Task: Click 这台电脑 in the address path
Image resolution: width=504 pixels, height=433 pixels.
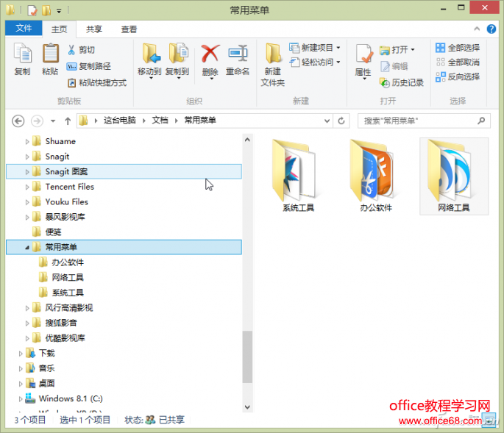Action: coord(120,121)
